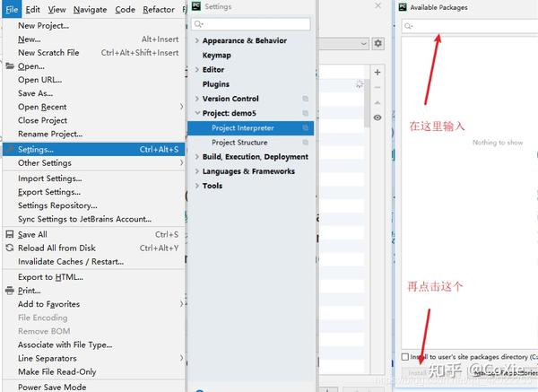Expand the Other Settings submenu arrow
This screenshot has height=392, width=538.
coord(181,162)
